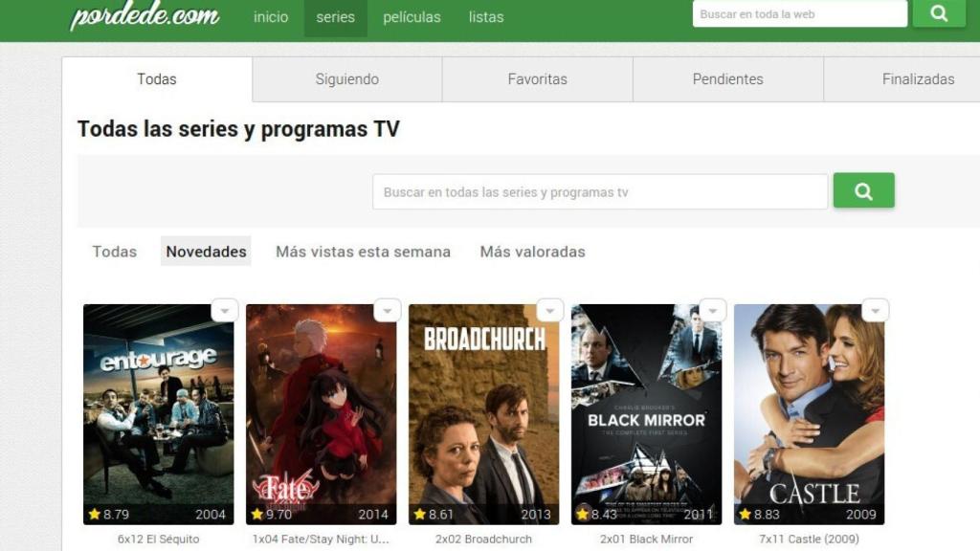Open the dropdown arrow on Black Mirror poster
The height and width of the screenshot is (551, 980).
point(712,311)
